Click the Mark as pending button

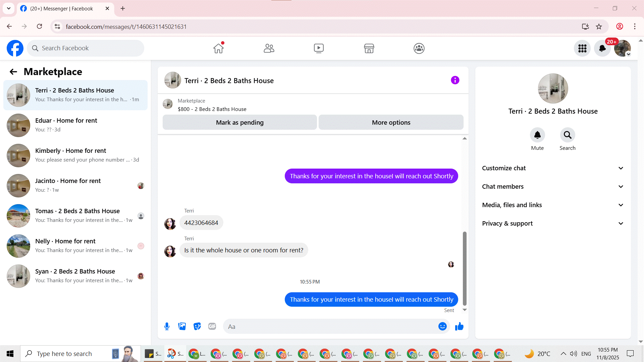(x=239, y=122)
